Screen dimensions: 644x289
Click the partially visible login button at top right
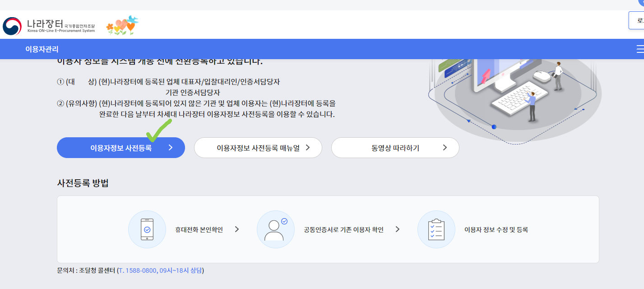[x=637, y=20]
